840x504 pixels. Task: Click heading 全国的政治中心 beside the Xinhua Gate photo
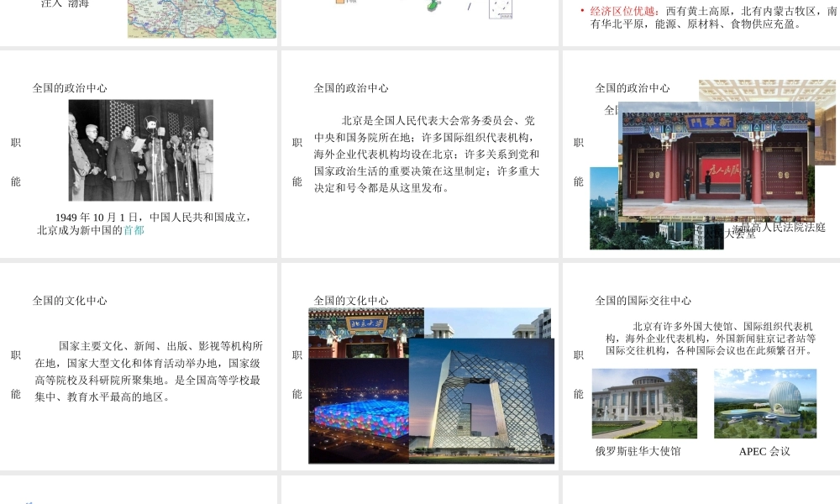pyautogui.click(x=633, y=88)
